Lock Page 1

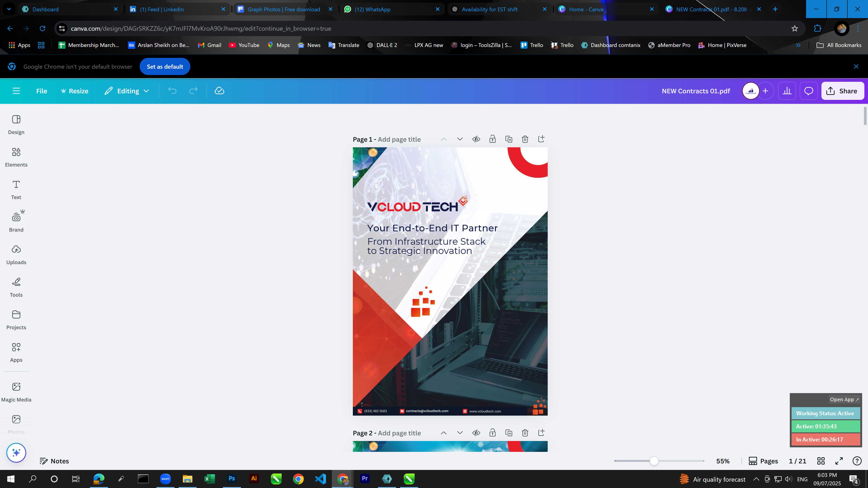[492, 139]
